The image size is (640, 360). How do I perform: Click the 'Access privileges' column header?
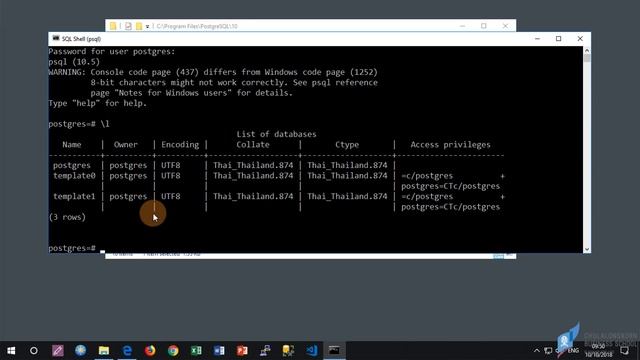[450, 145]
